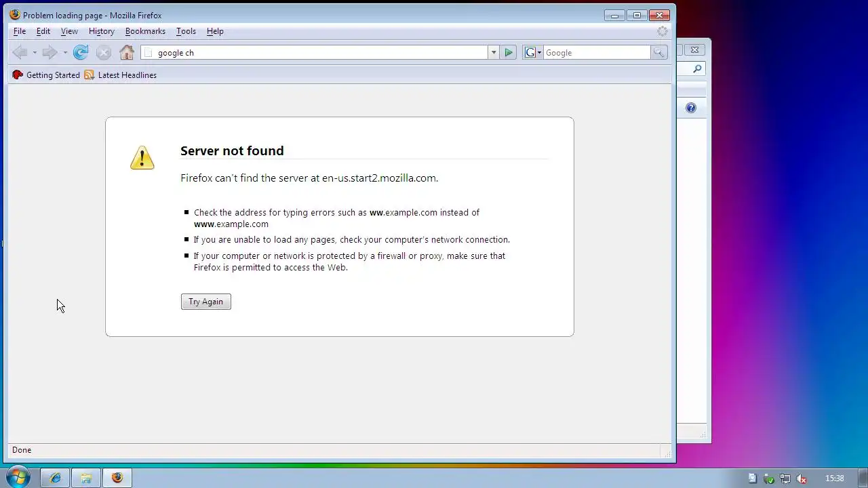
Task: Click the Back navigation arrow
Action: click(x=20, y=52)
